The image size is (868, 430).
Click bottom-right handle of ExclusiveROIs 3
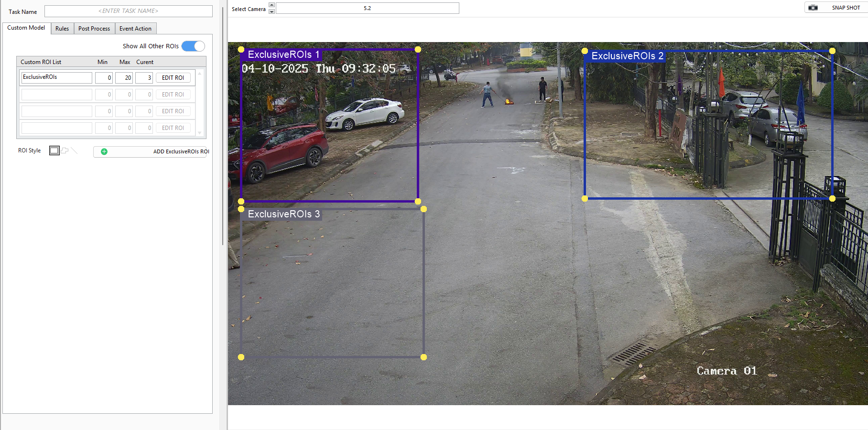[x=423, y=357]
